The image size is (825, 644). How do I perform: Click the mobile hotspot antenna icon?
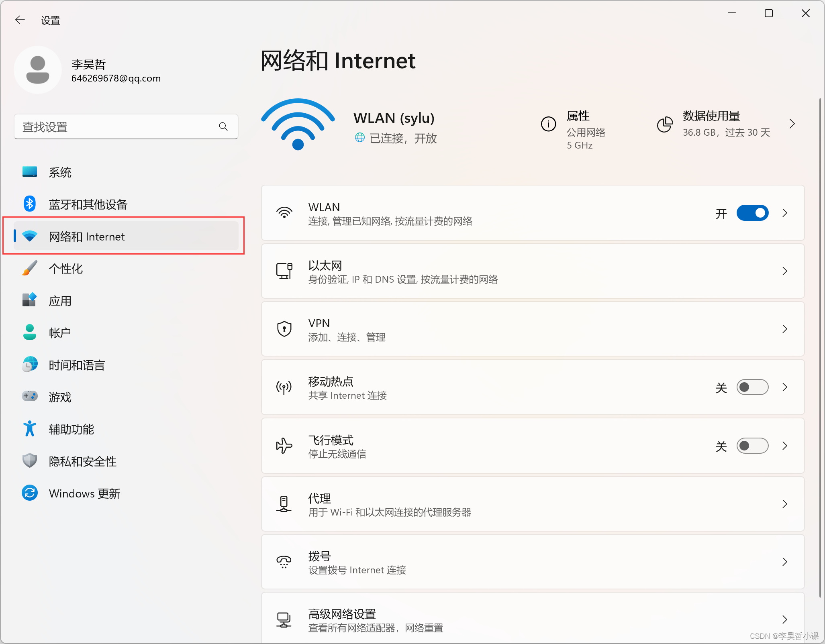284,387
